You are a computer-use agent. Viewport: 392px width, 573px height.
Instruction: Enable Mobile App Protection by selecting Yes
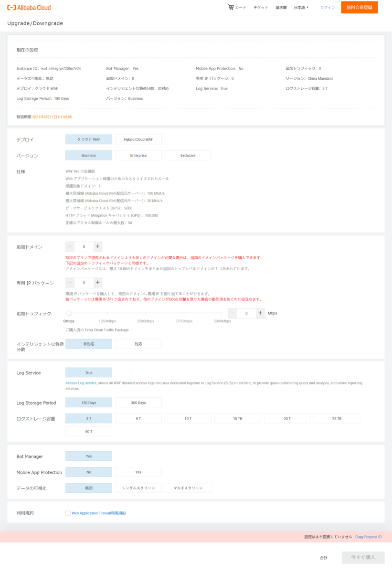(138, 472)
